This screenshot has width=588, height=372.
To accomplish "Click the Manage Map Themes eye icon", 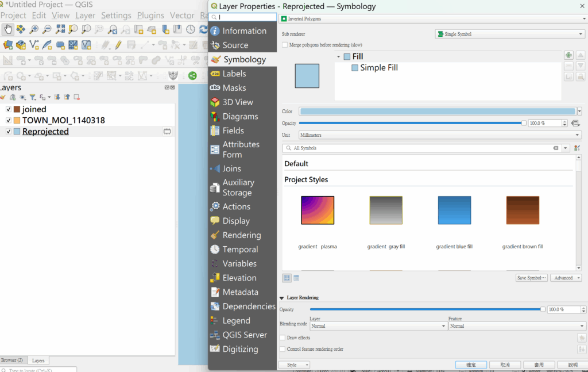I will tap(23, 97).
